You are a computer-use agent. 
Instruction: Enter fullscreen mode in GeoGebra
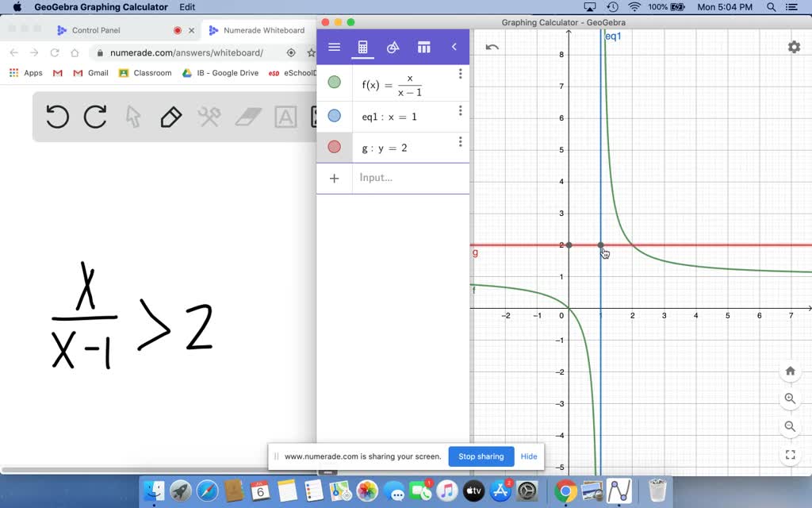coord(790,455)
